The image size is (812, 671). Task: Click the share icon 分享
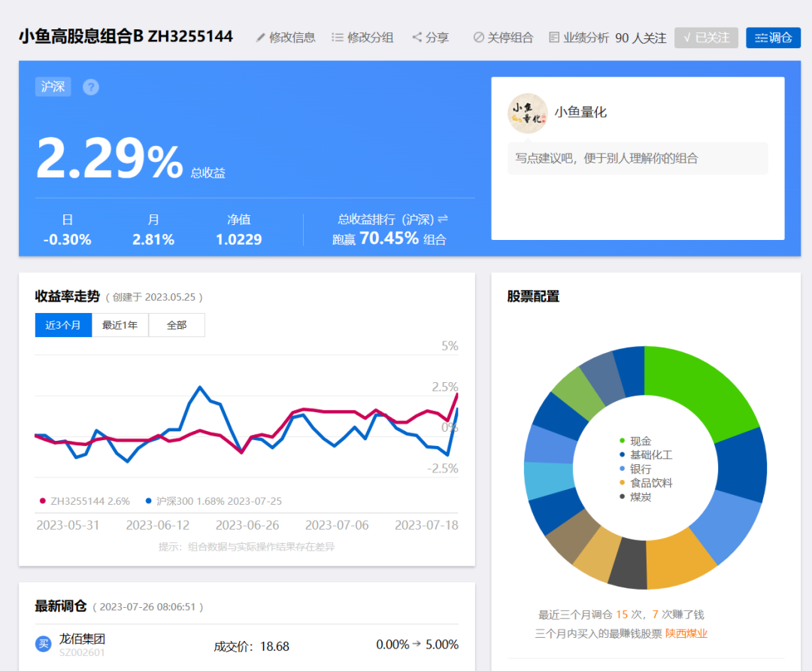point(417,38)
